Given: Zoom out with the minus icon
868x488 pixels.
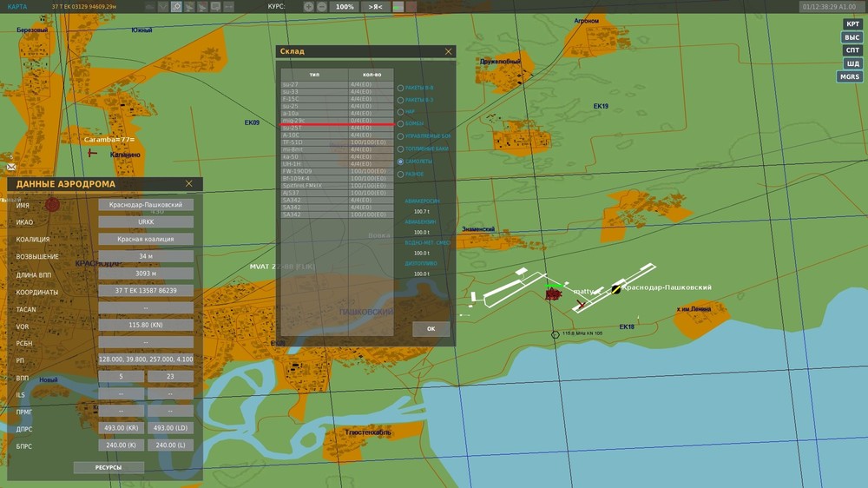Looking at the screenshot, I should tap(322, 7).
